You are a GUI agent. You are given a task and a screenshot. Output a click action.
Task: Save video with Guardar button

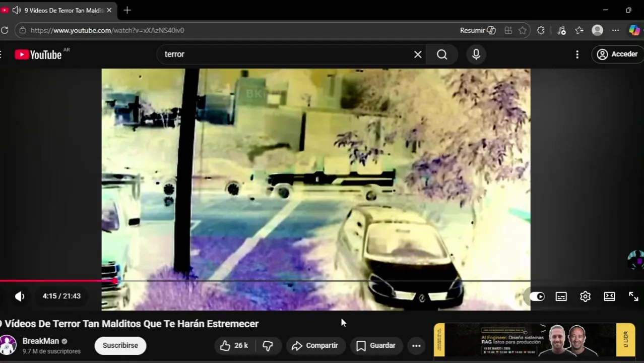pyautogui.click(x=376, y=345)
